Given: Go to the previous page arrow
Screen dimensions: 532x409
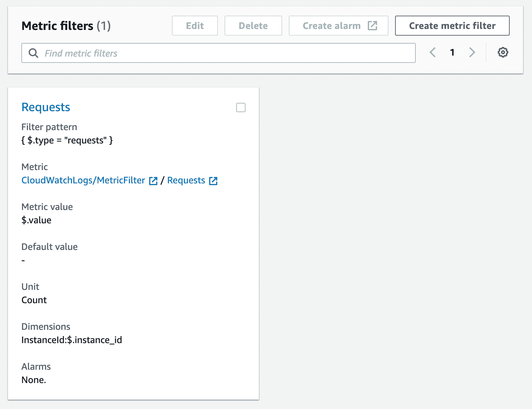Looking at the screenshot, I should coord(432,52).
